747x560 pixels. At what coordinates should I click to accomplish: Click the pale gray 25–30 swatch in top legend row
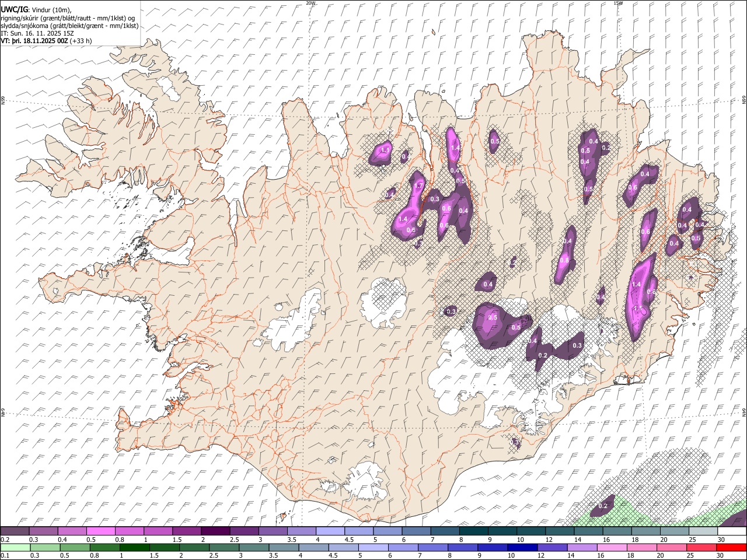pos(703,531)
